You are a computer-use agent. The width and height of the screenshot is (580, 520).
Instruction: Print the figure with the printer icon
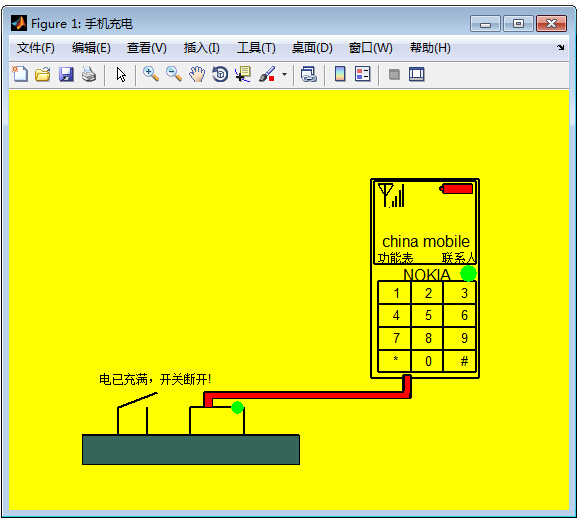(x=89, y=74)
